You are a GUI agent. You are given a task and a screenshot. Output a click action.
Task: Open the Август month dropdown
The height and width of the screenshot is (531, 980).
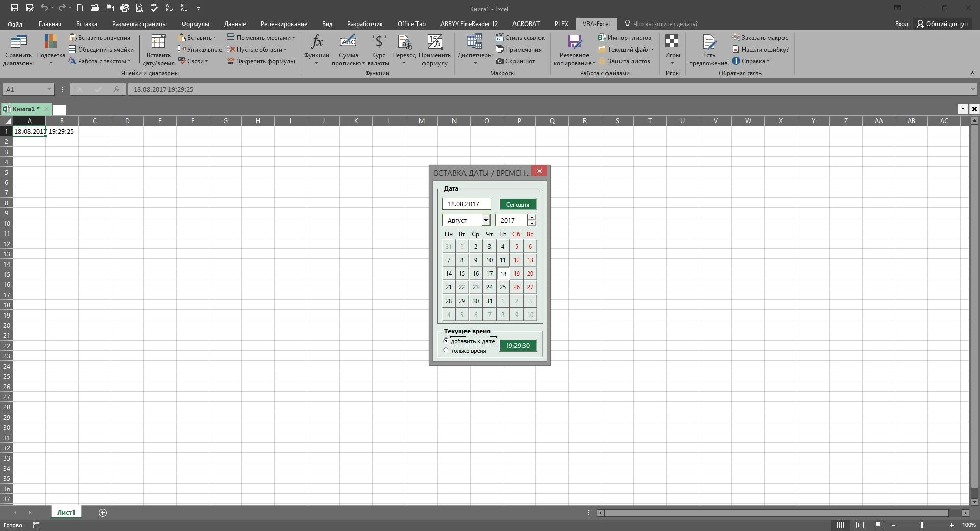pos(486,220)
